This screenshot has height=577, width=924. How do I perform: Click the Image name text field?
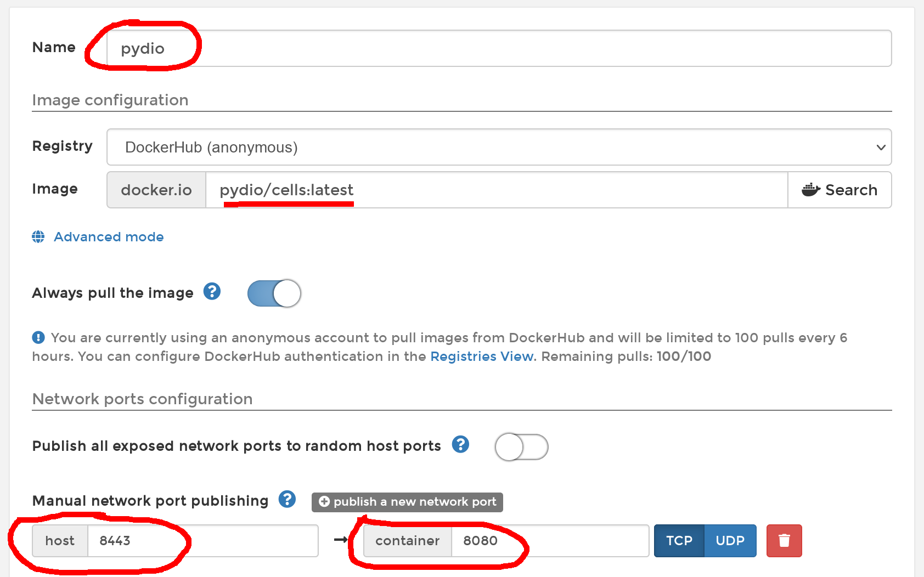coord(496,190)
